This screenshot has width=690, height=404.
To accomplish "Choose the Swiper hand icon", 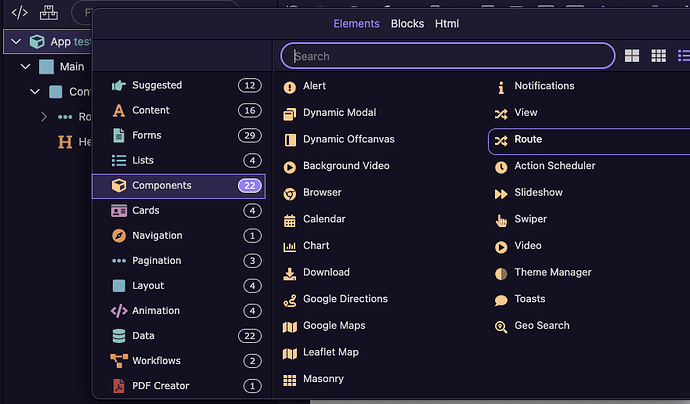I will 501,219.
